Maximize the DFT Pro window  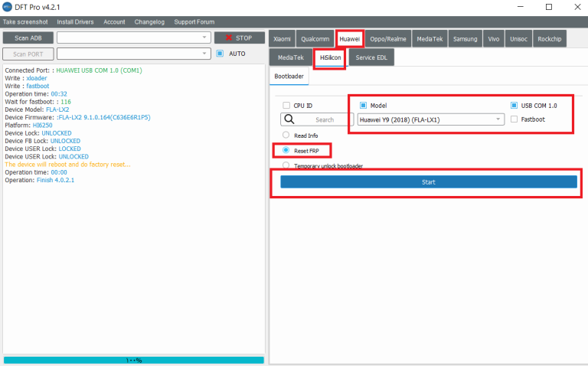coord(549,7)
